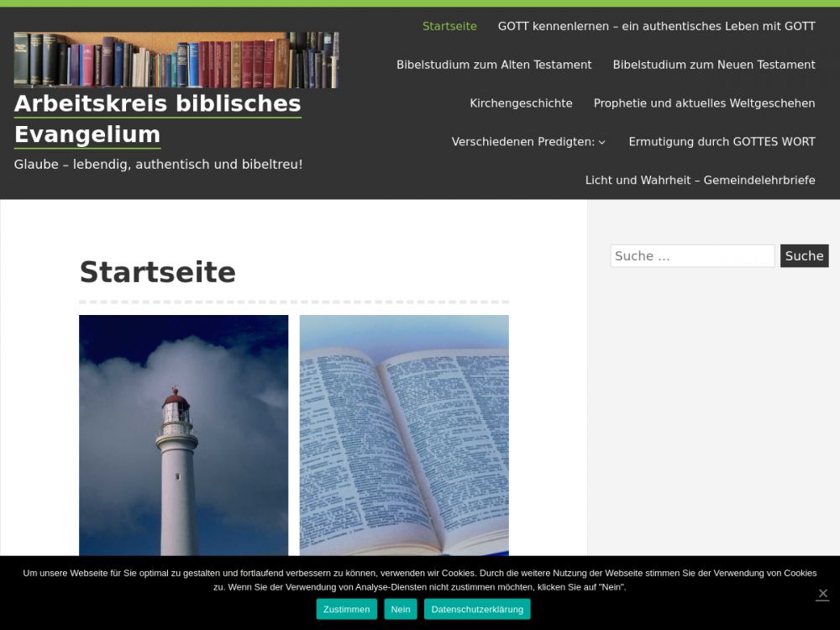The width and height of the screenshot is (840, 630).
Task: Close the cookie notice with the X icon
Action: click(822, 594)
